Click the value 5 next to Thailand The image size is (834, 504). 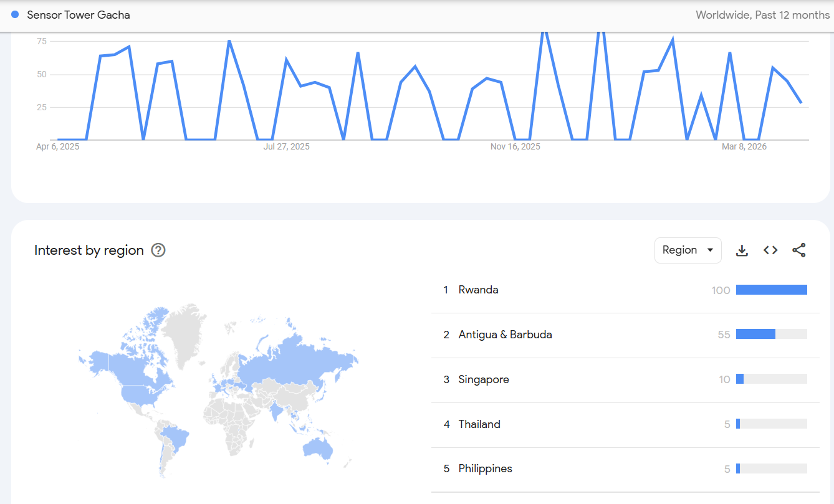[727, 425]
